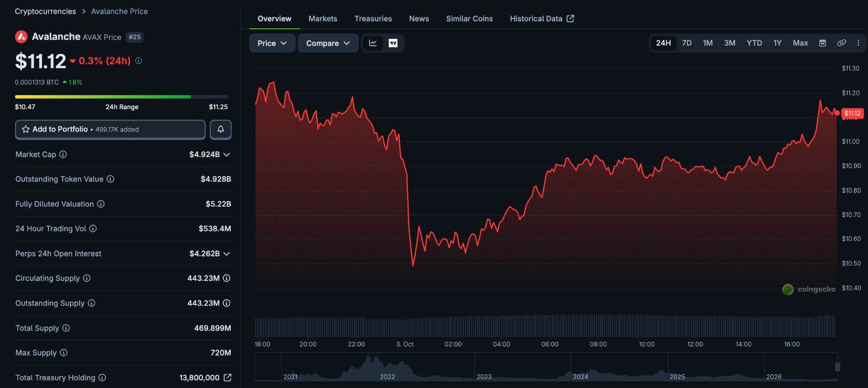Open the 24h price change info icon

tap(138, 61)
